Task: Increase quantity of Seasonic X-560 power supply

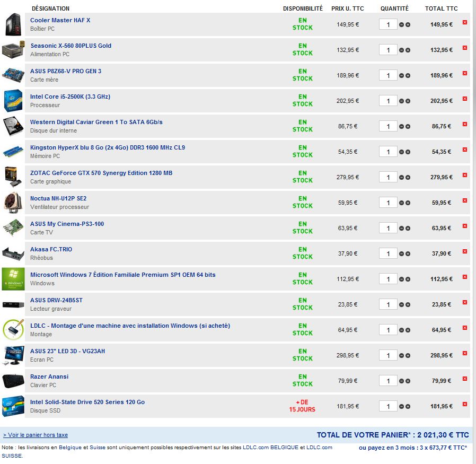Action: tap(408, 50)
